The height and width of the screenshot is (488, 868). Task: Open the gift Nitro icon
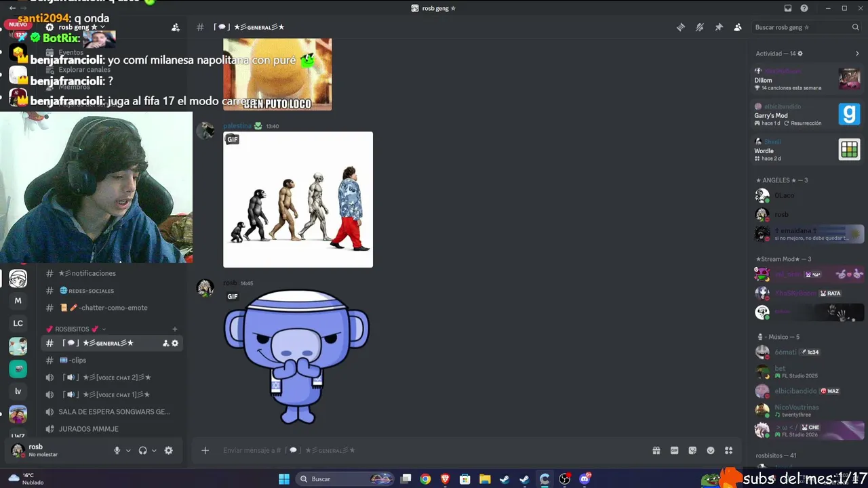tap(656, 451)
